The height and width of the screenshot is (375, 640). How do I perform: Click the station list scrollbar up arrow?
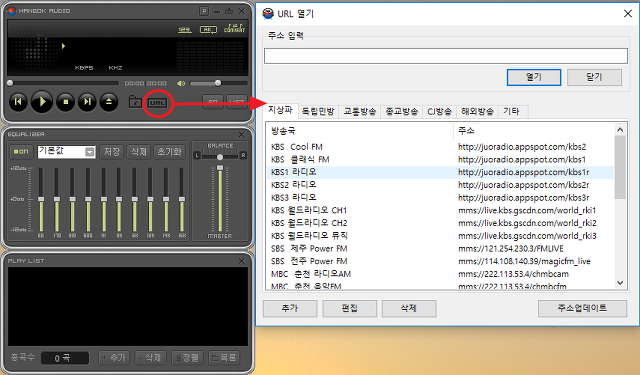point(620,130)
